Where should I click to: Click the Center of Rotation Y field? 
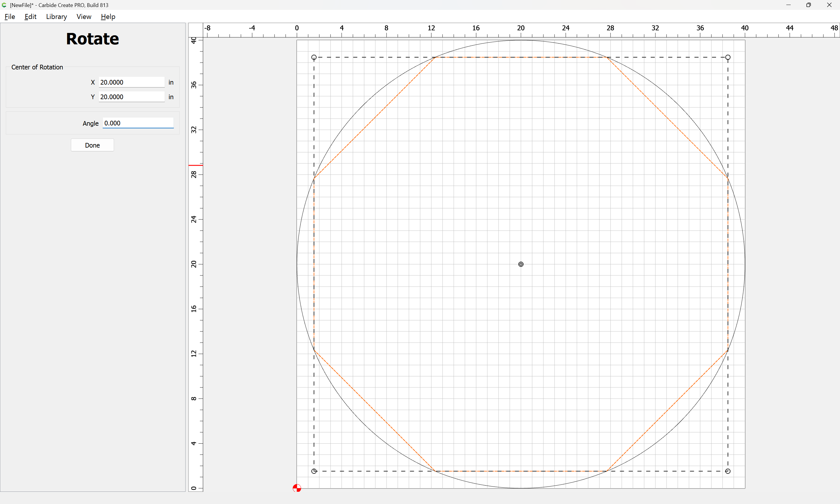[132, 97]
